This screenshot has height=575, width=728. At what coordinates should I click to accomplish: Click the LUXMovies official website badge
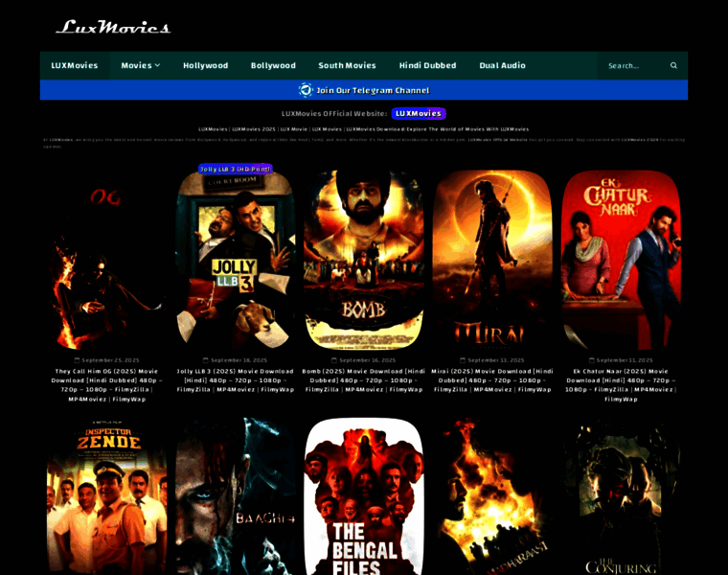click(419, 113)
